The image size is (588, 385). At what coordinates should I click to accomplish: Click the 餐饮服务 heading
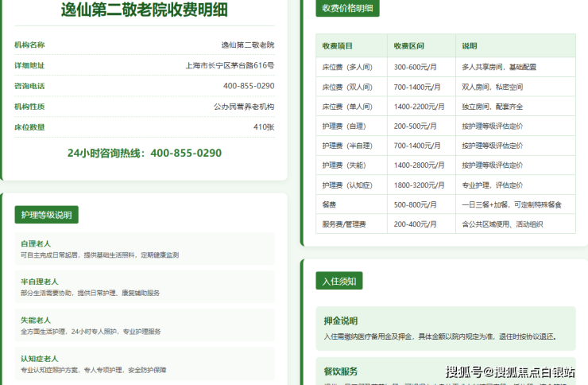tap(341, 371)
